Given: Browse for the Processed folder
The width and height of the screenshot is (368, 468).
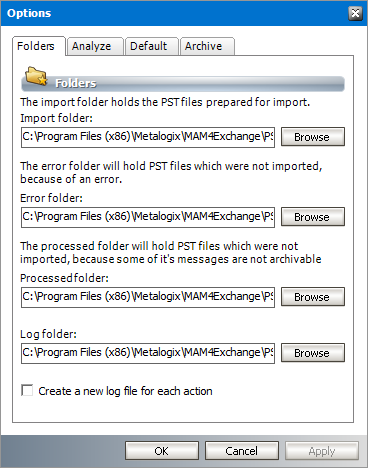Looking at the screenshot, I should point(313,297).
